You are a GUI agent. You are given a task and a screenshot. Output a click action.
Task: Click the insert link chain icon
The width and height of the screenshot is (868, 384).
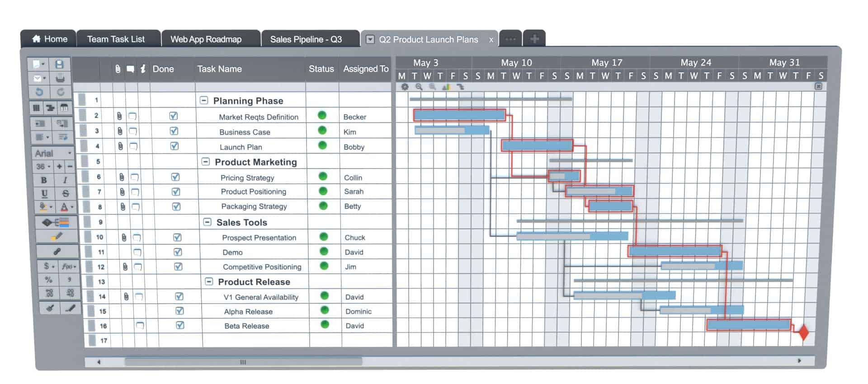(x=57, y=251)
